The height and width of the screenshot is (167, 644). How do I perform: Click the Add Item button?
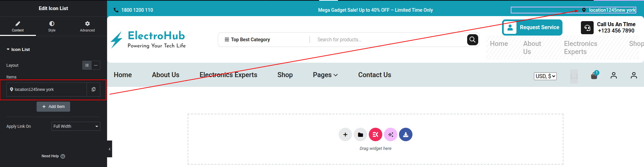coord(53,107)
